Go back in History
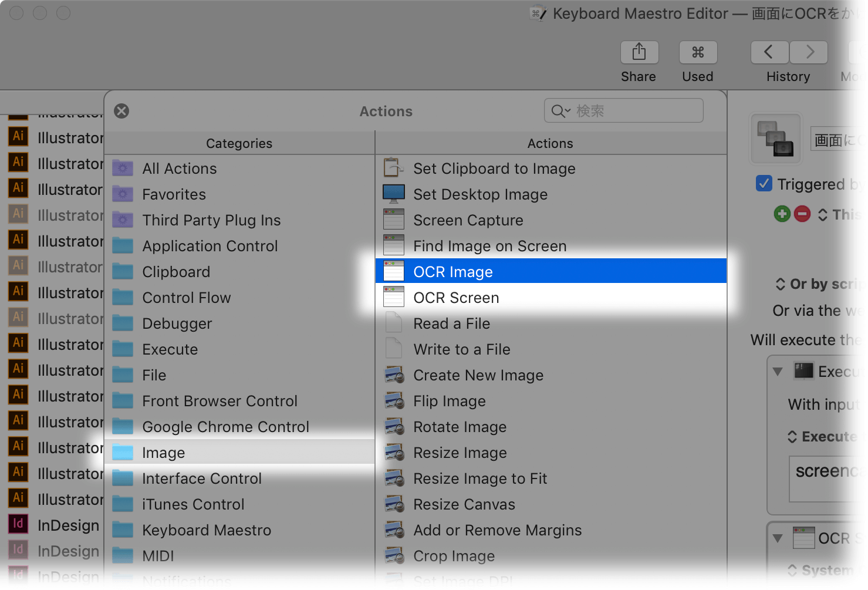This screenshot has width=868, height=590. tap(770, 52)
